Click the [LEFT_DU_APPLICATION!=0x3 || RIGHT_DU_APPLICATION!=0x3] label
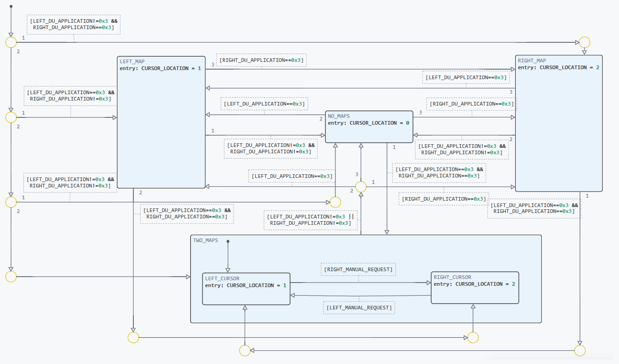Viewport: 619px width, 364px height. coord(310,220)
